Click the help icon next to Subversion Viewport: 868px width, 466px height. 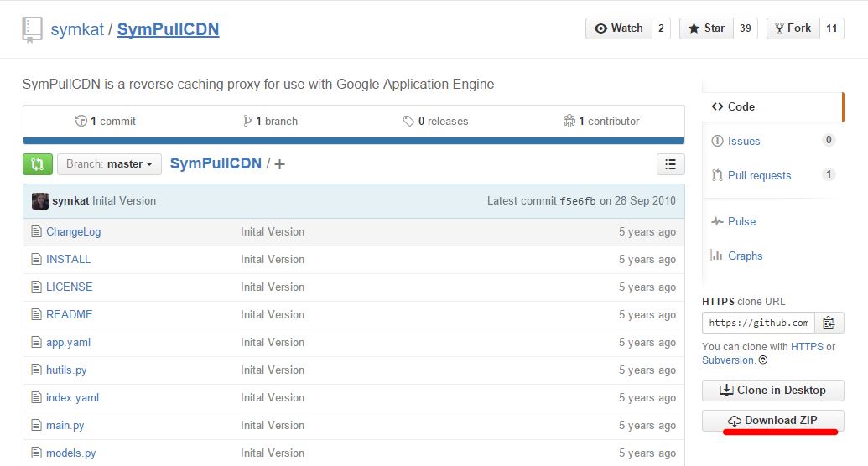tap(763, 360)
